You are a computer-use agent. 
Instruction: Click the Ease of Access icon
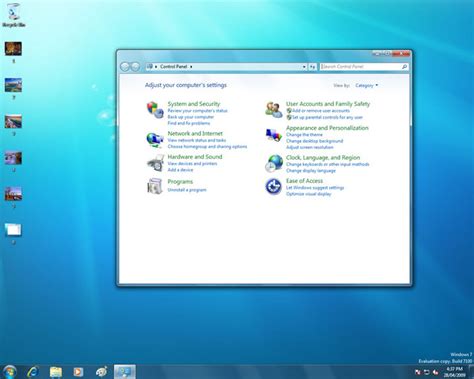pos(274,186)
